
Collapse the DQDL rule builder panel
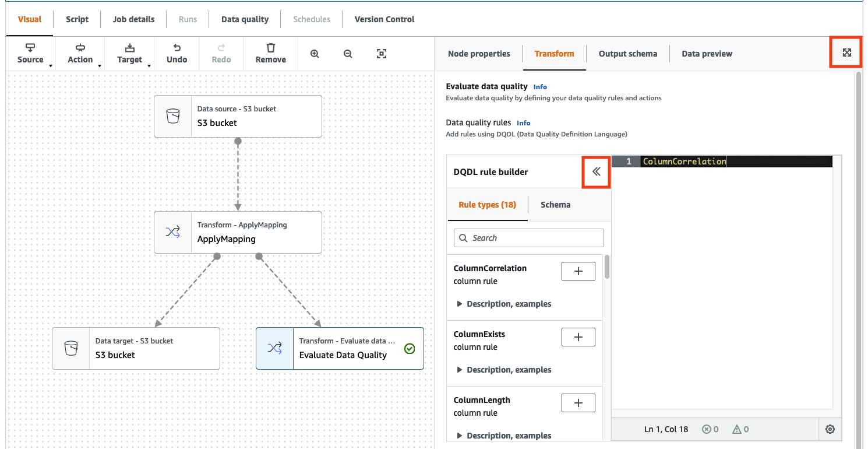point(596,171)
